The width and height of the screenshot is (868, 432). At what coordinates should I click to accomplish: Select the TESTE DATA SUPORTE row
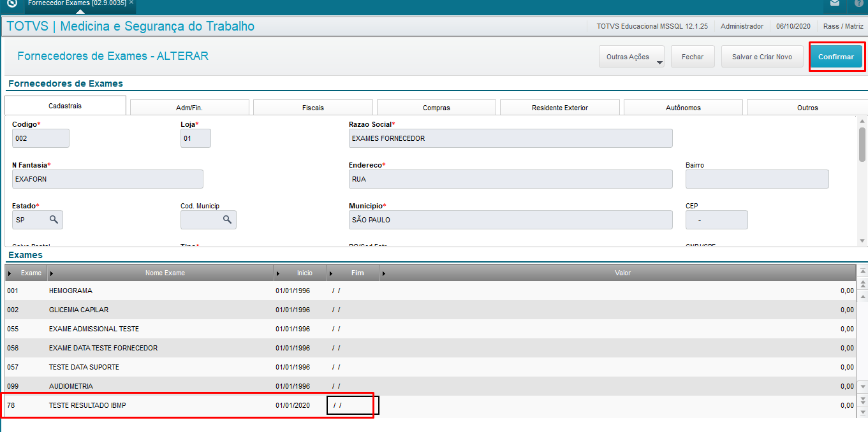430,367
